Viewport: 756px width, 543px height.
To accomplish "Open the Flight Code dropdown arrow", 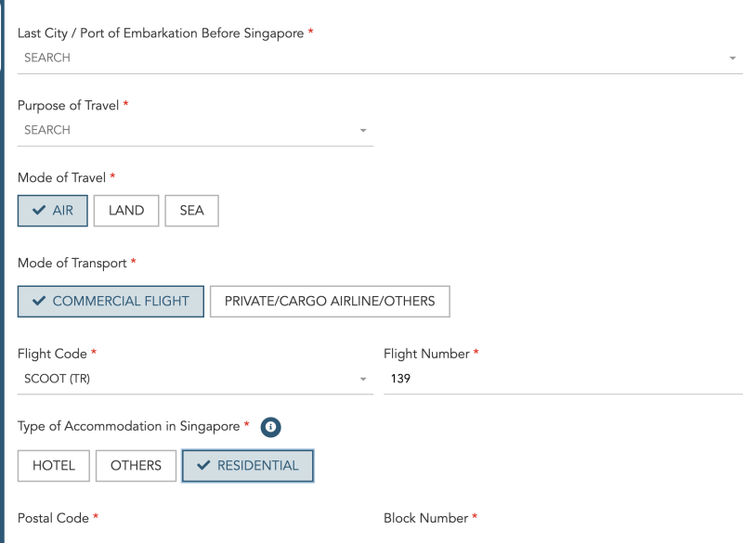I will point(363,380).
